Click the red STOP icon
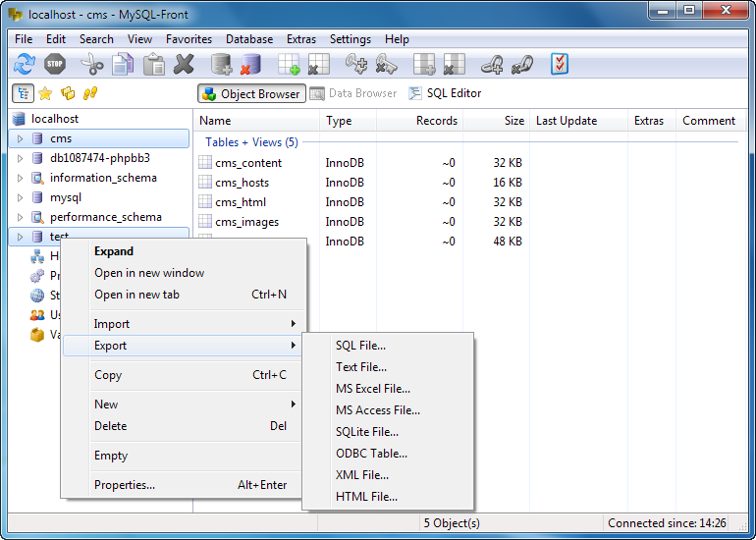 point(55,64)
